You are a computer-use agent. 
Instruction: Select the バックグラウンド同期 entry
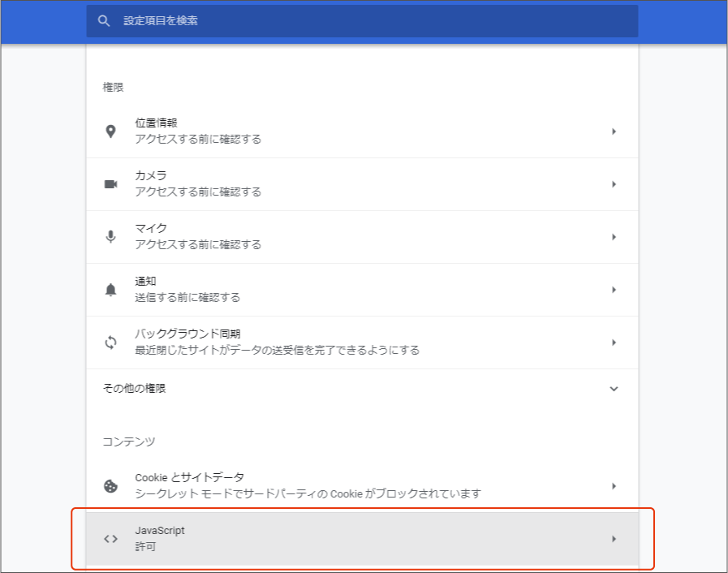pos(362,343)
